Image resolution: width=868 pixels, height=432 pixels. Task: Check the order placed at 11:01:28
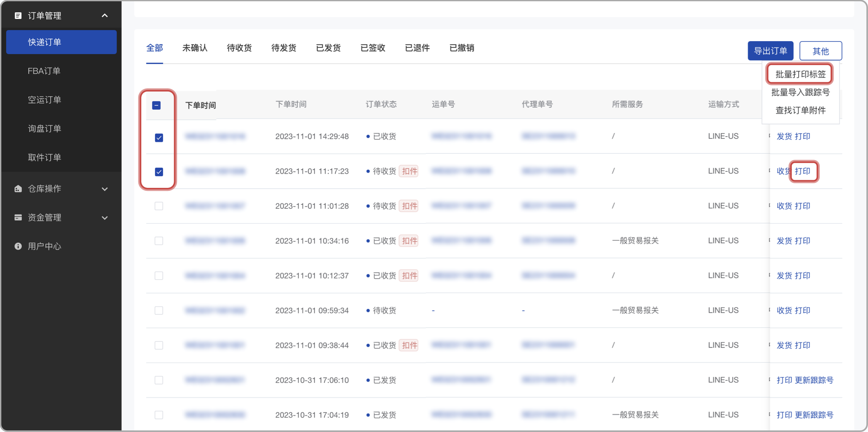click(159, 206)
